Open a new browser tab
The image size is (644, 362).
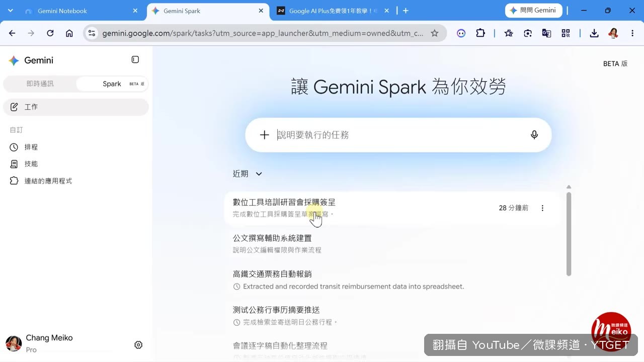406,11
